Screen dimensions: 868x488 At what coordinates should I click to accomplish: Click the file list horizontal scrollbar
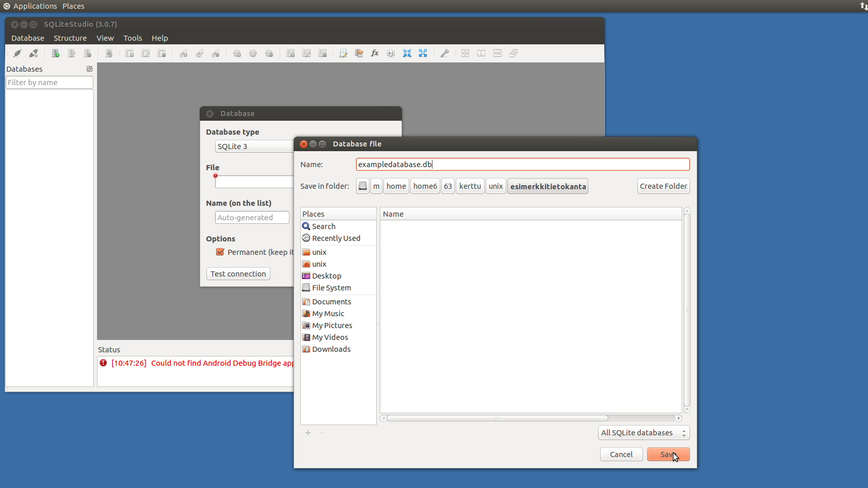[x=531, y=418]
